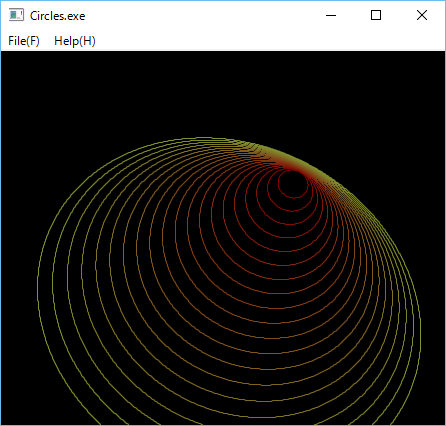Close the Circles.exe window
The image size is (446, 426).
(422, 15)
